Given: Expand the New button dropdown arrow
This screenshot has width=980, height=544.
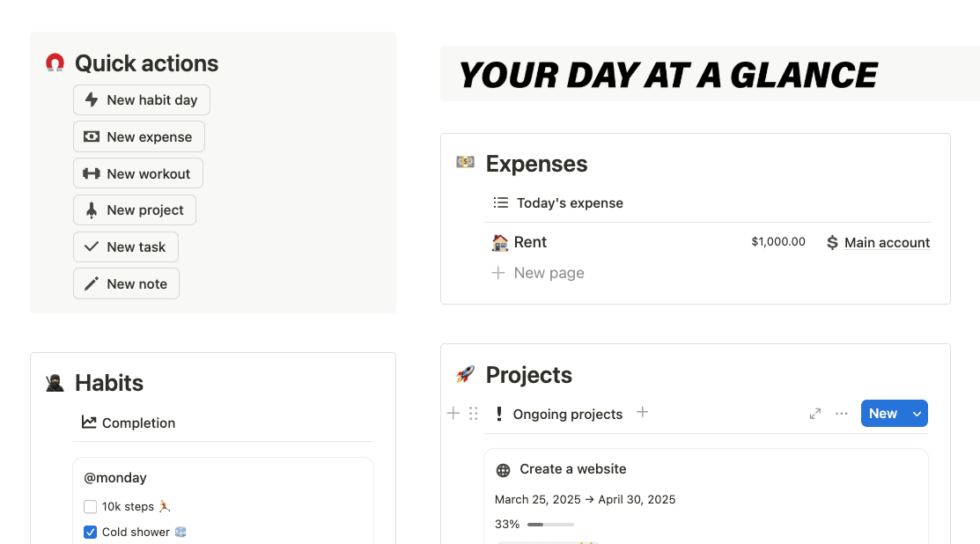Looking at the screenshot, I should coord(917,414).
